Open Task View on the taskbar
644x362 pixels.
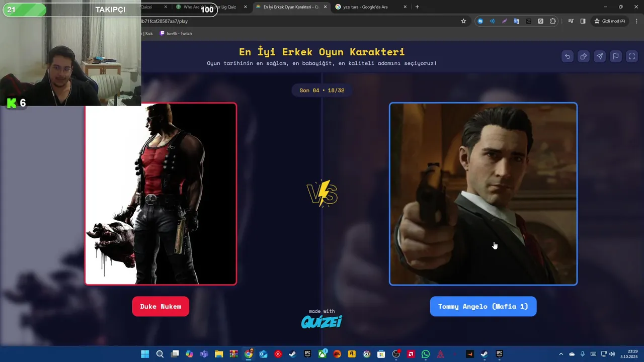[x=175, y=354]
